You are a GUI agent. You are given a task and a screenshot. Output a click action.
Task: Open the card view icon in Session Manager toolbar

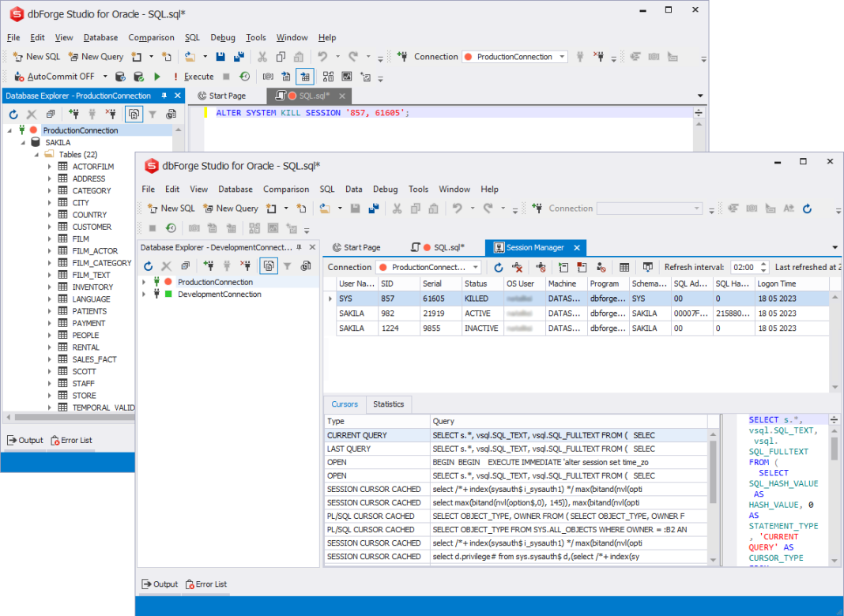tap(649, 267)
